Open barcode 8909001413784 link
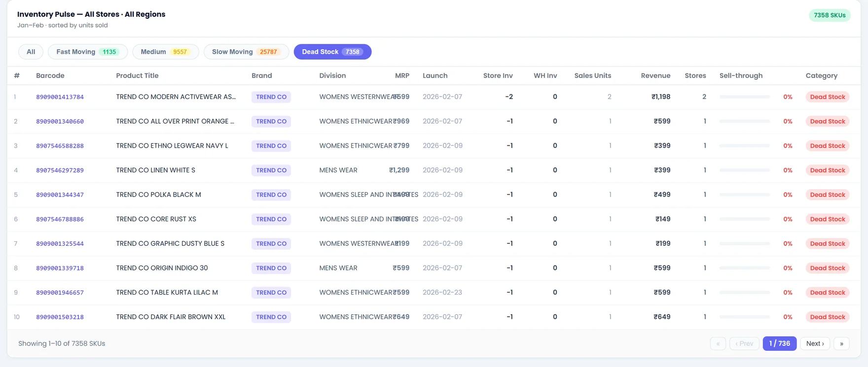This screenshot has height=367, width=868. (60, 97)
